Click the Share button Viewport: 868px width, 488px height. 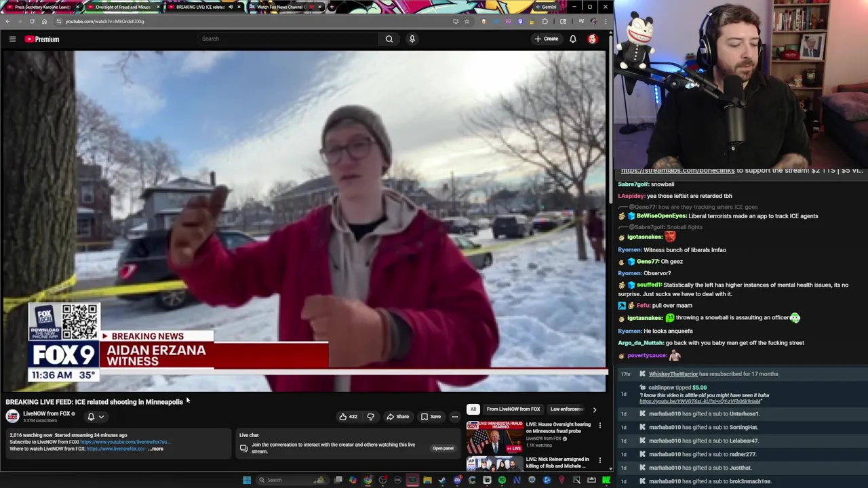[x=397, y=417]
